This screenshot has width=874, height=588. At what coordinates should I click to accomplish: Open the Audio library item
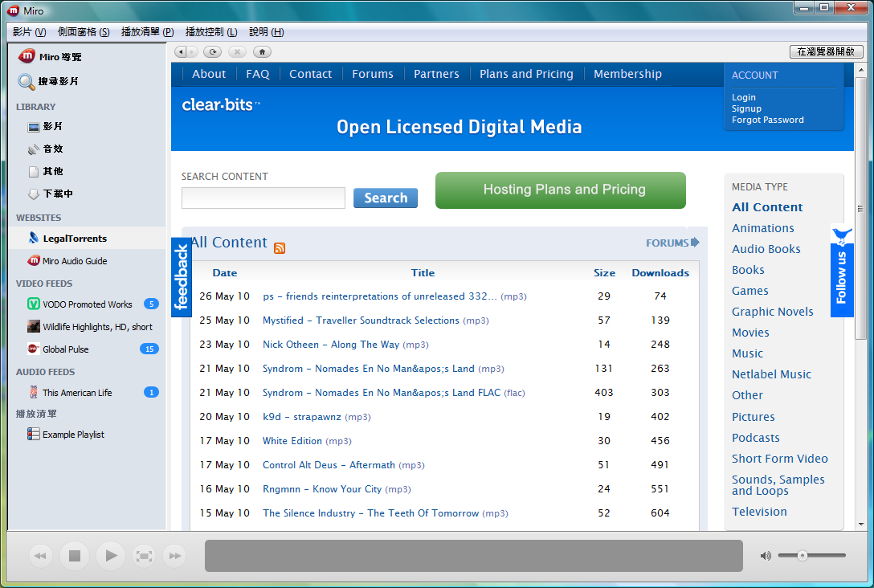click(x=45, y=149)
